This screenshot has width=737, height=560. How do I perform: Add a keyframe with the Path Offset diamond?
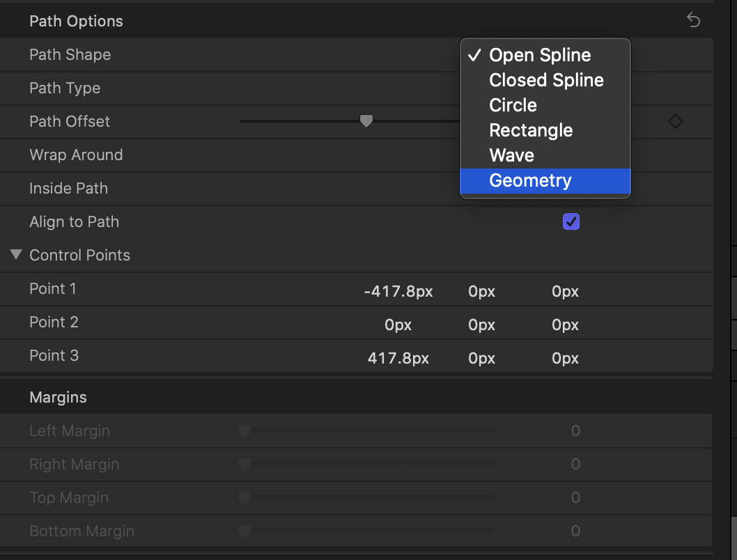(675, 121)
